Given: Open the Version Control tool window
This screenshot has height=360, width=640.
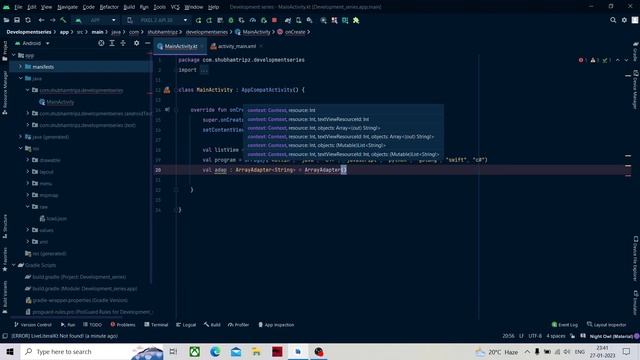Looking at the screenshot, I should (33, 325).
